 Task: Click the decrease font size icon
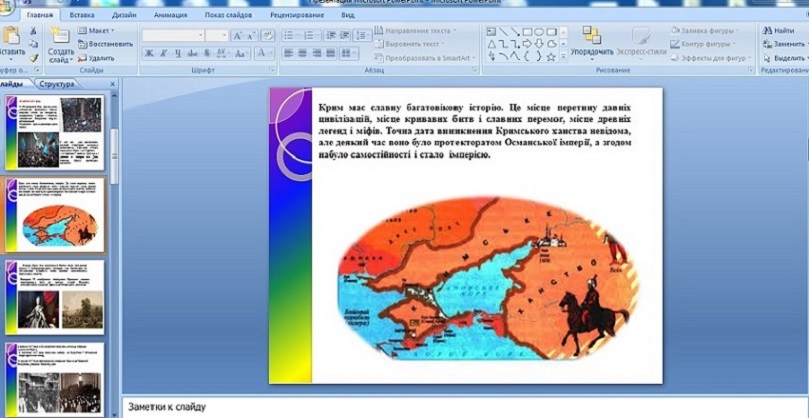(x=251, y=36)
